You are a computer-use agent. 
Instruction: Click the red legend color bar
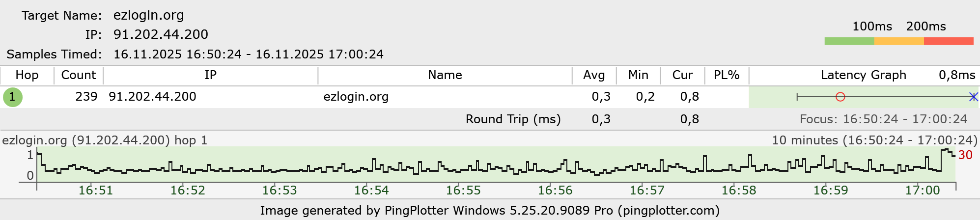949,41
